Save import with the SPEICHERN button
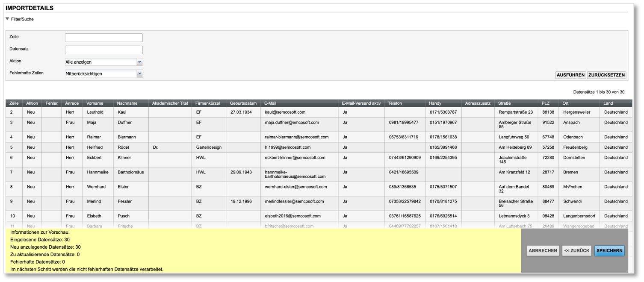The width and height of the screenshot is (644, 282). 609,251
